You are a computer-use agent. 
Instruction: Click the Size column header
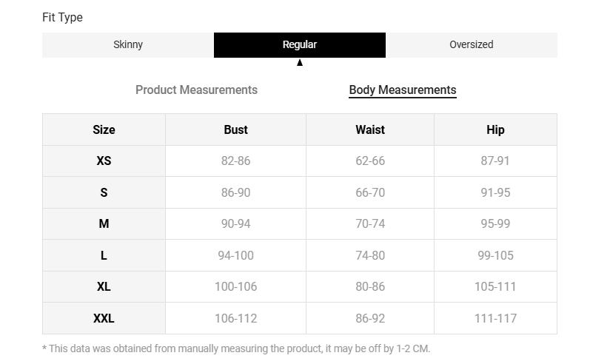coord(104,129)
